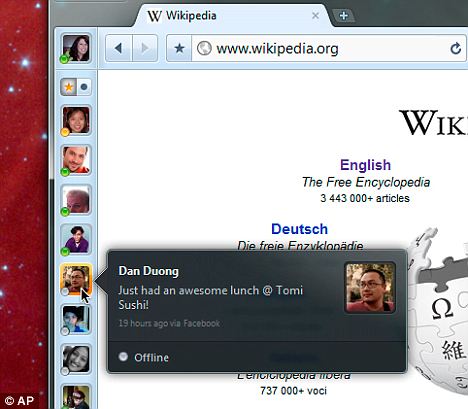The width and height of the screenshot is (468, 409).
Task: Open a new tab with plus button
Action: point(344,16)
